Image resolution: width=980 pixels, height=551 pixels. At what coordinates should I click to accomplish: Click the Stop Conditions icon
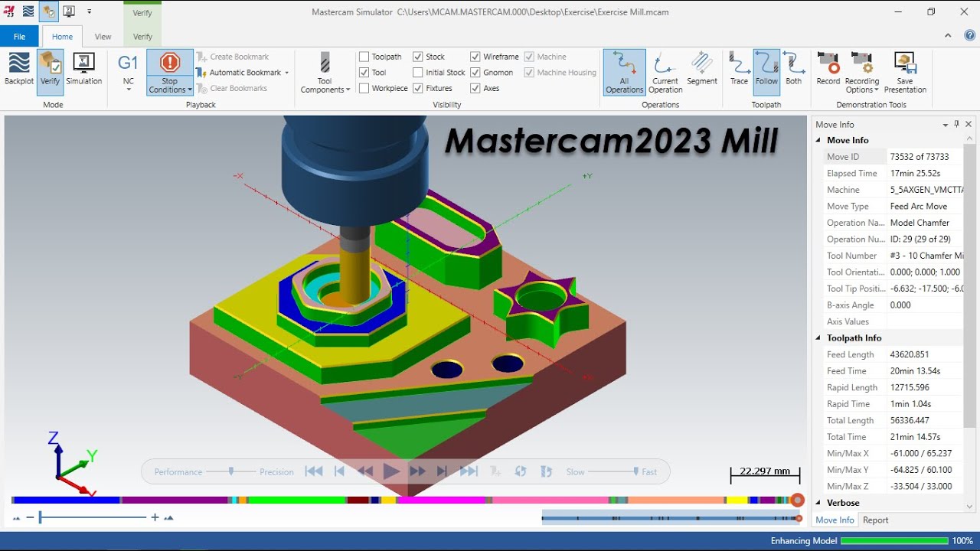tap(169, 63)
